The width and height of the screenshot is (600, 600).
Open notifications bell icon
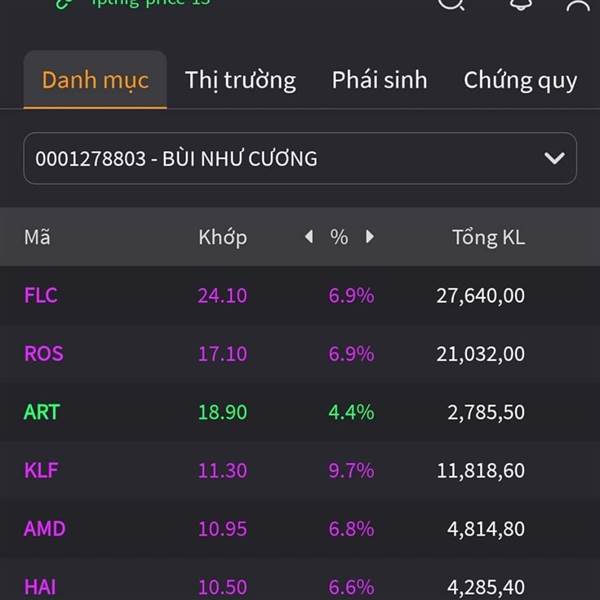click(520, 4)
